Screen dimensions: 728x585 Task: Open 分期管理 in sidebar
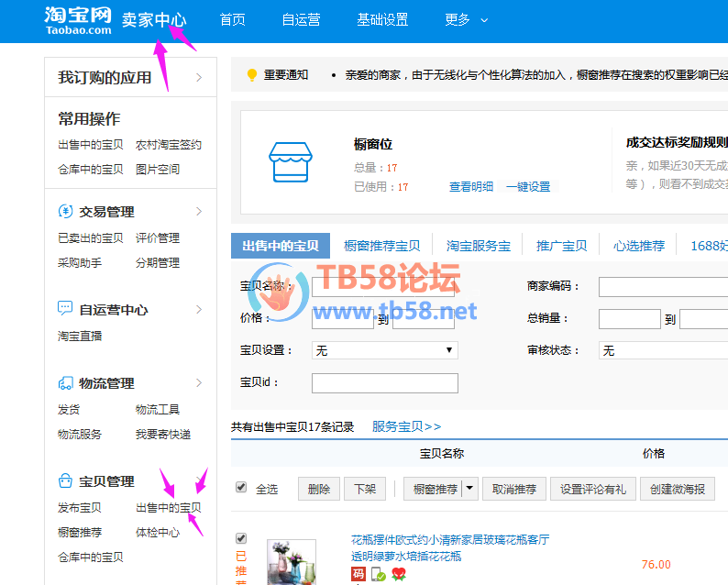[x=158, y=263]
